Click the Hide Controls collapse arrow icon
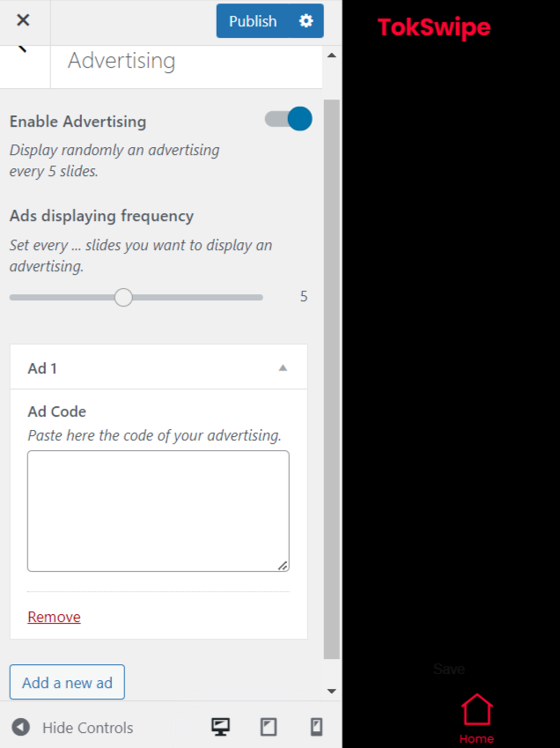Screen dimensions: 560x748 21,727
